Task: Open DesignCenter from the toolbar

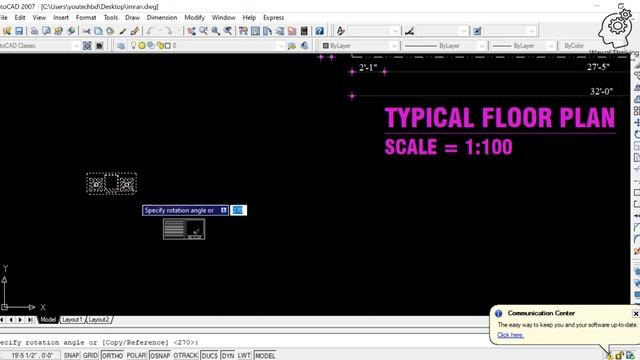Action: coord(256,31)
